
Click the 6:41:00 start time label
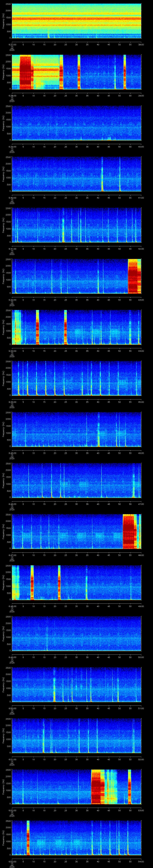tap(12, 248)
